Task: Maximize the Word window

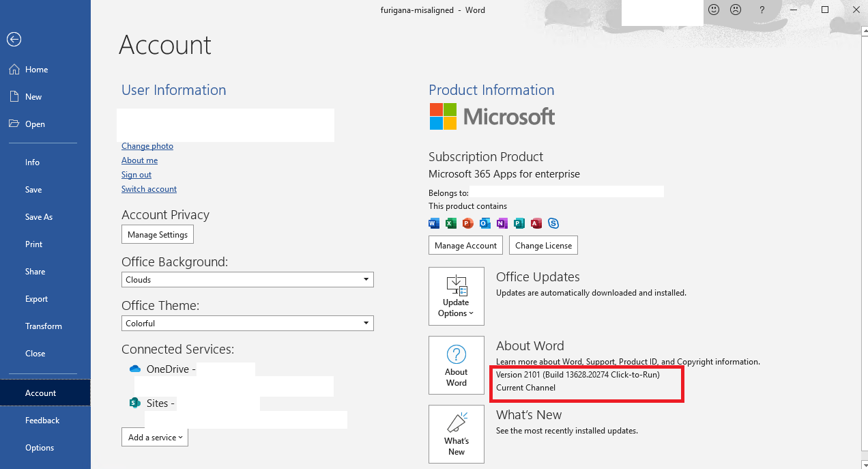Action: (x=825, y=10)
